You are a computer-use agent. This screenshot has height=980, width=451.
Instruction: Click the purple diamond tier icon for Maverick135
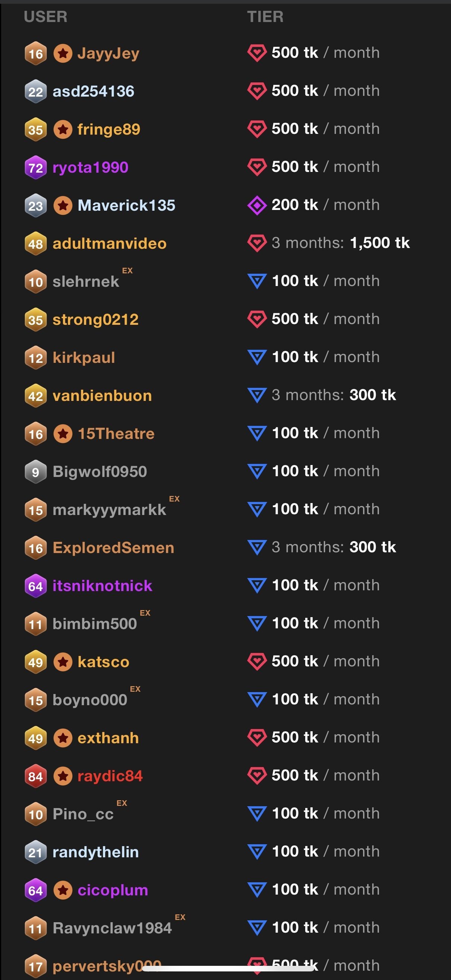coord(257,205)
